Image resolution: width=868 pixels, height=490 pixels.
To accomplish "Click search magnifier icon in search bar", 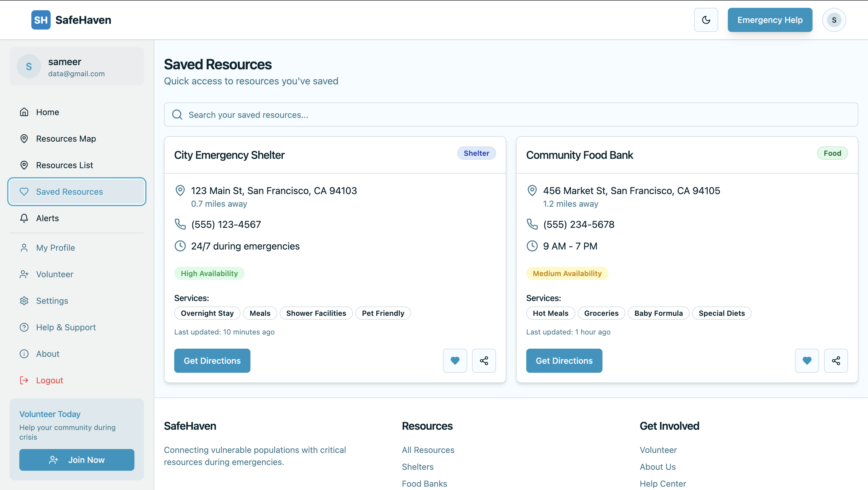I will click(x=177, y=115).
